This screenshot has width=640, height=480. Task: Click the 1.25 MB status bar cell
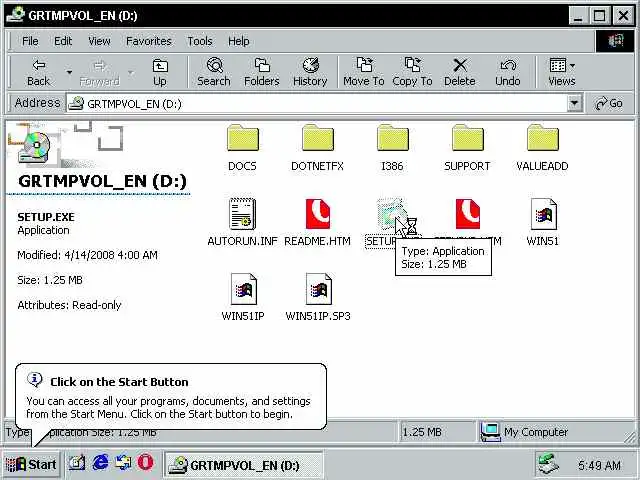(438, 432)
